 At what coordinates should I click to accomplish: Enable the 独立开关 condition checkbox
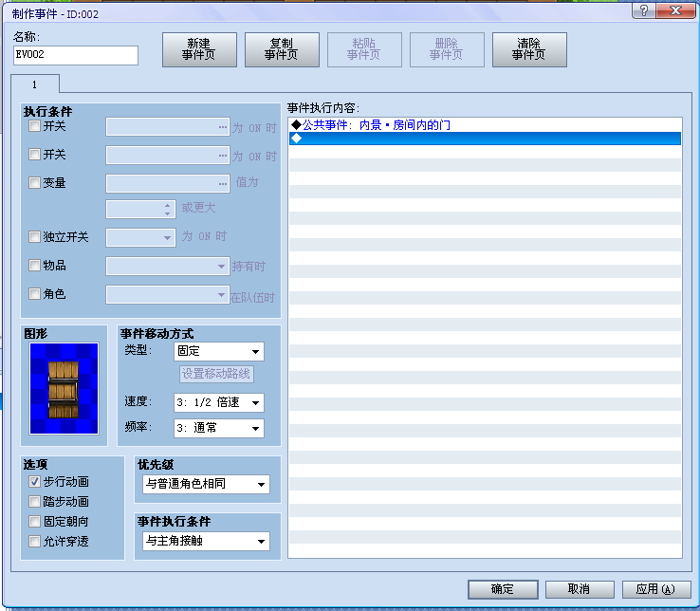coord(34,237)
